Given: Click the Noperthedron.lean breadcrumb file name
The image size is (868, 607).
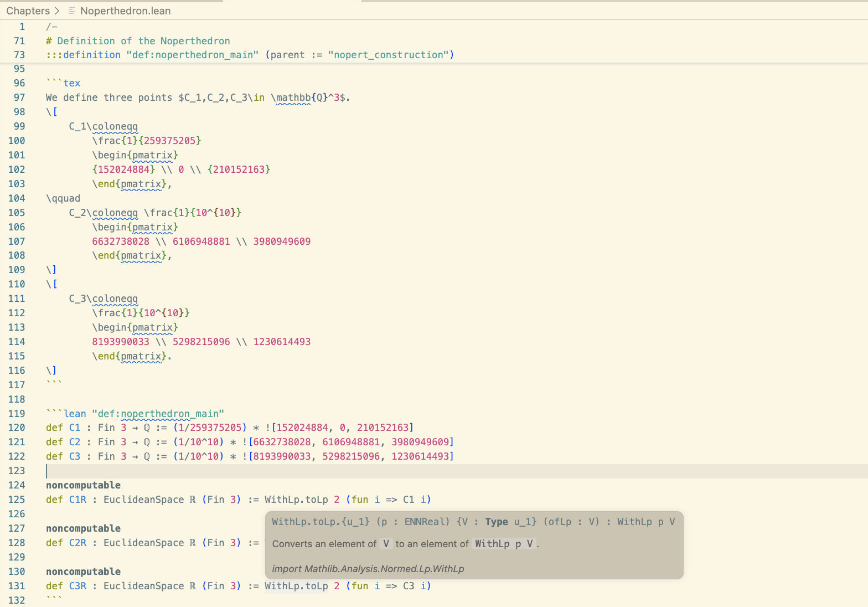Looking at the screenshot, I should tap(126, 11).
